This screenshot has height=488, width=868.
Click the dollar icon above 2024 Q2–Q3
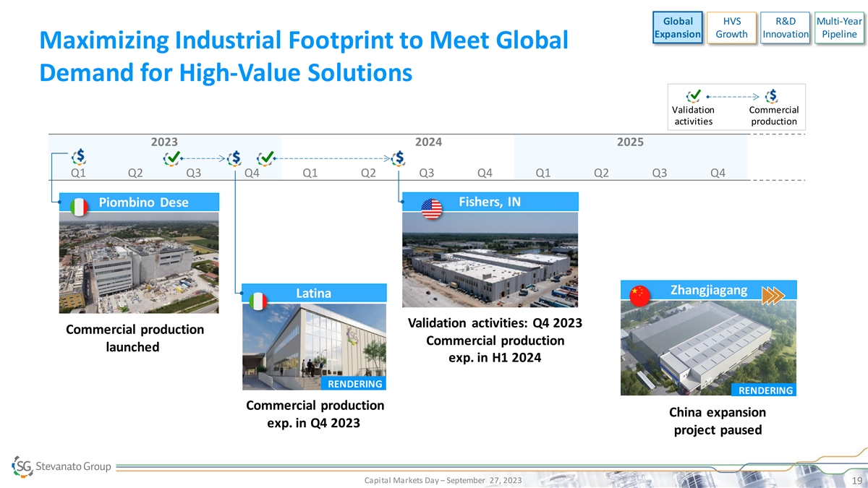399,157
